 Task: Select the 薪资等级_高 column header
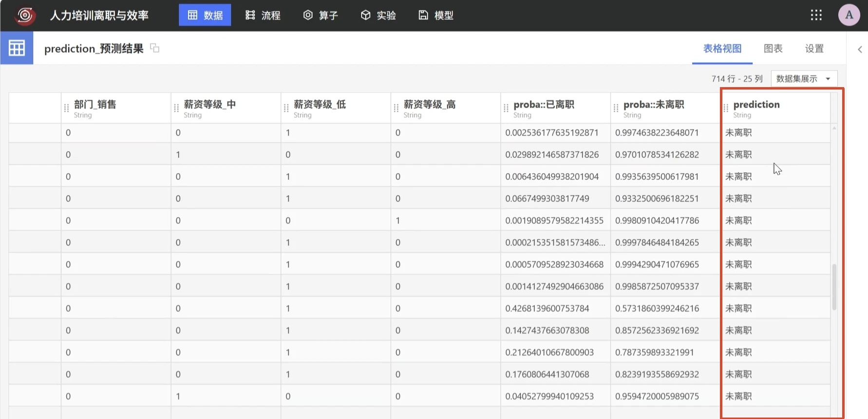tap(446, 108)
